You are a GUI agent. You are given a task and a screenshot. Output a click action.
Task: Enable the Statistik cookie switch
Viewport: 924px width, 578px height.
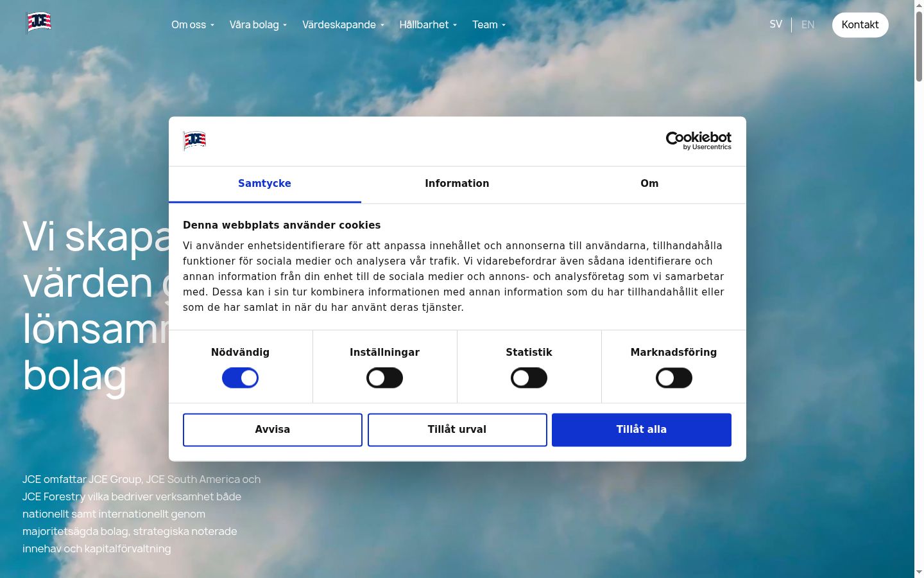(x=529, y=378)
